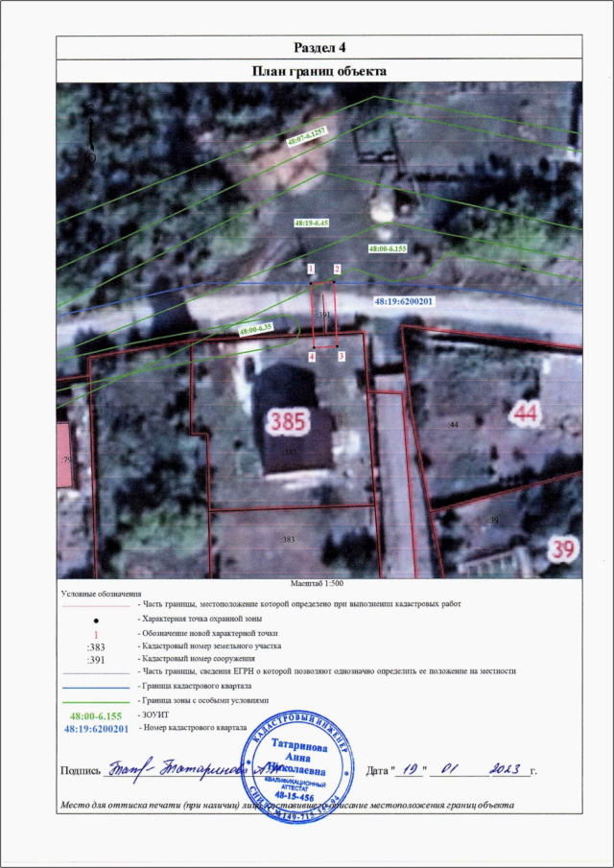The image size is (614, 868).
Task: Click the large 39 parcel number label
Action: click(561, 549)
